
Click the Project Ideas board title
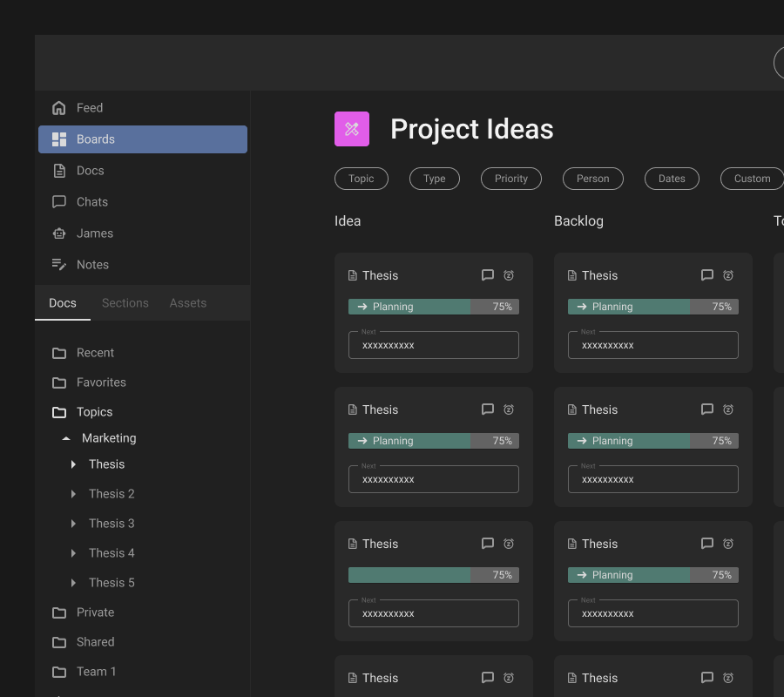pos(472,129)
